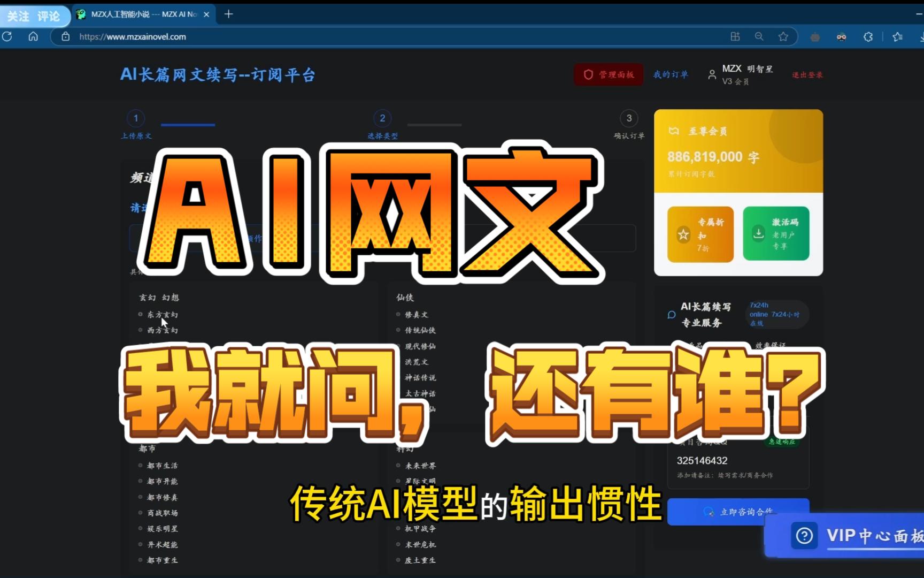Go to step 1 上传原文
The width and height of the screenshot is (924, 578).
coord(136,125)
